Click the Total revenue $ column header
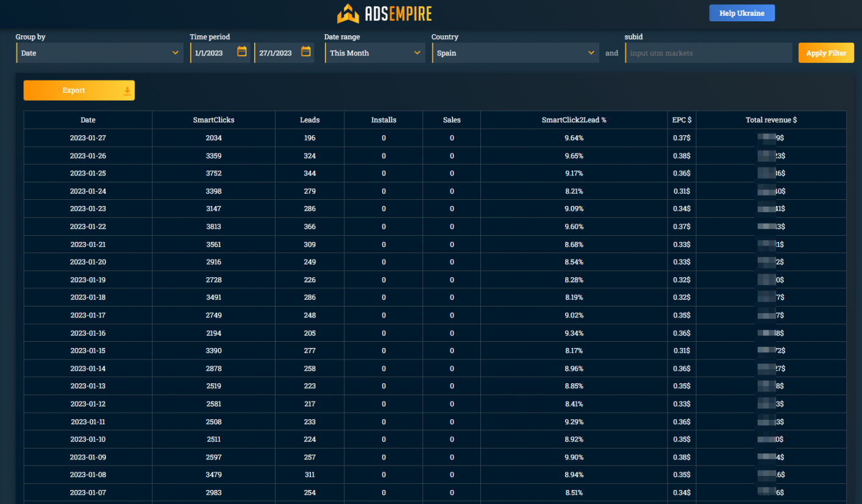This screenshot has width=862, height=504. [771, 120]
